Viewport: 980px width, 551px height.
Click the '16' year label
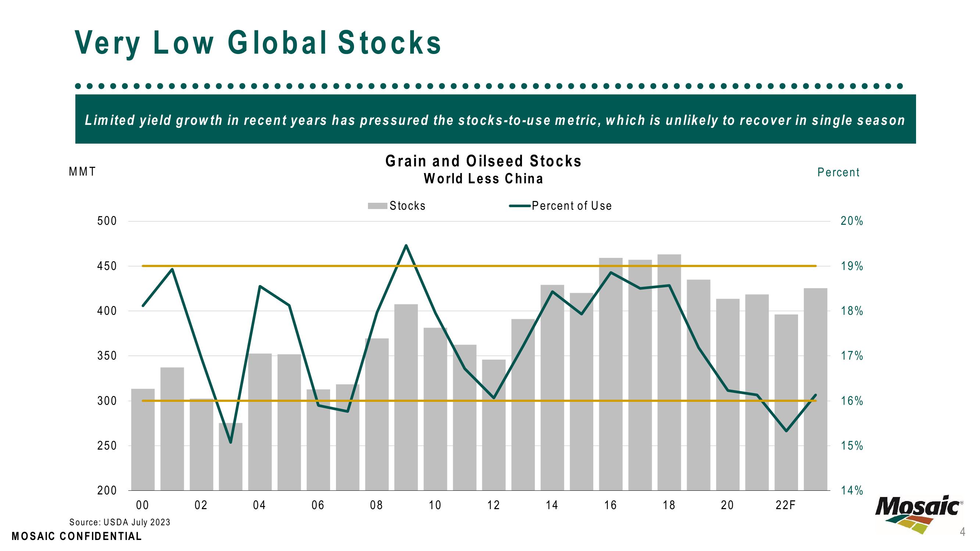pos(611,505)
